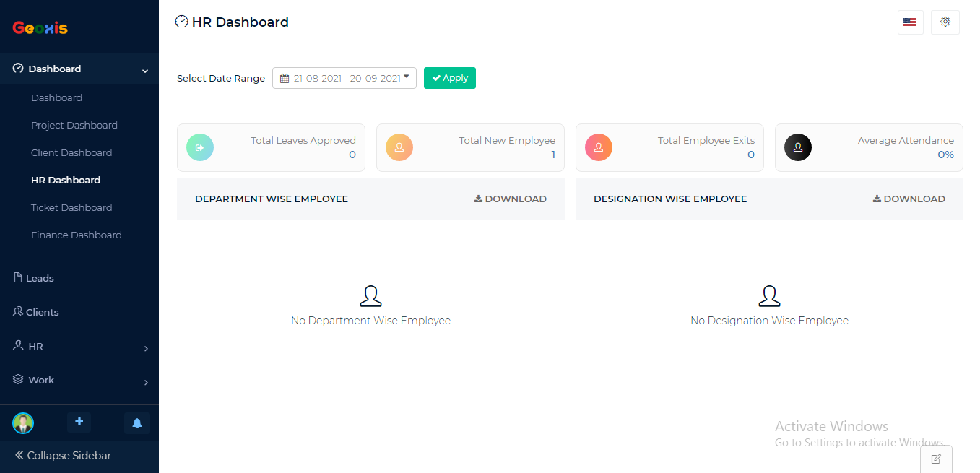Click the US flag language icon
This screenshot has height=473, width=980.
coord(910,22)
